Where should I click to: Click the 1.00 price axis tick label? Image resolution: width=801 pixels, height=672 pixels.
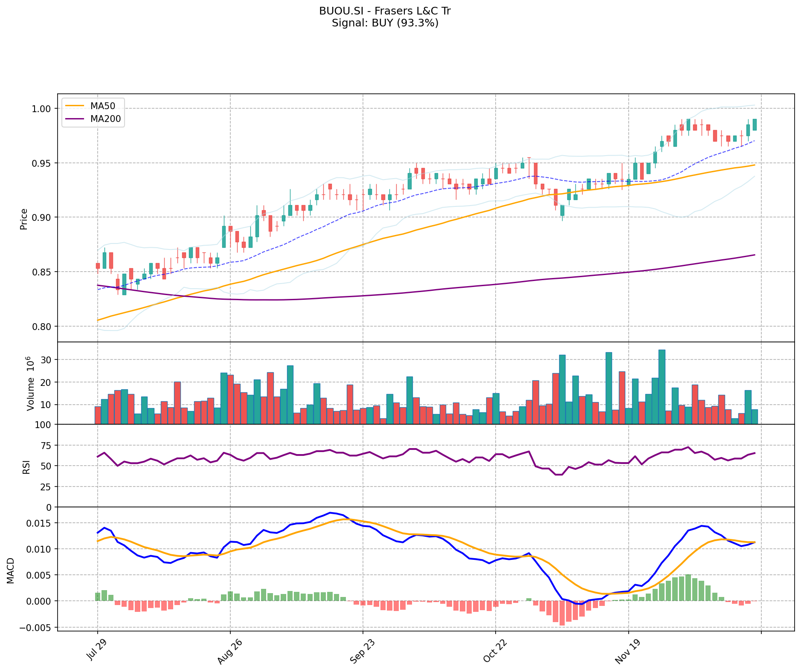[x=42, y=109]
